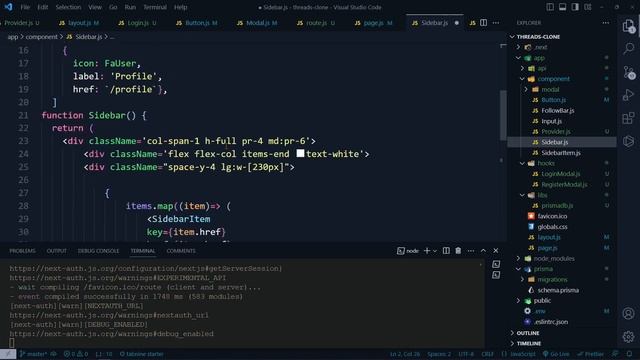Switch to the PROBLEMS panel tab
This screenshot has height=360, width=640.
click(x=22, y=251)
